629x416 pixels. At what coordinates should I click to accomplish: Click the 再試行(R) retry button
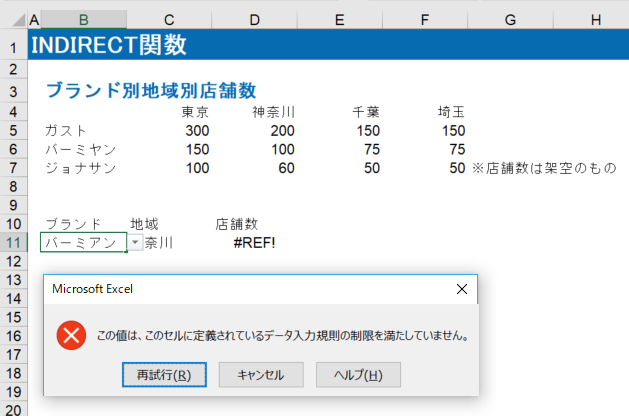(164, 375)
